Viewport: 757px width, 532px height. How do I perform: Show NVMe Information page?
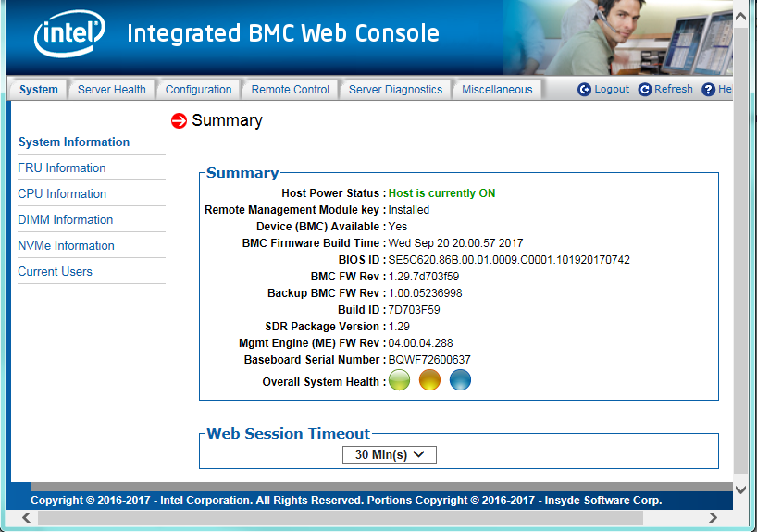click(x=67, y=245)
